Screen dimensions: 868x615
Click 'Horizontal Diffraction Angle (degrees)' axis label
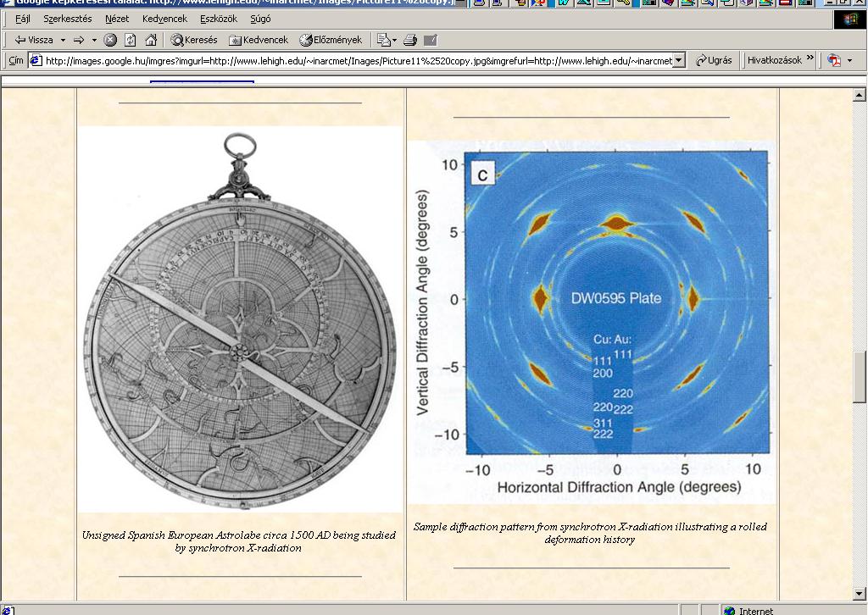click(x=619, y=487)
